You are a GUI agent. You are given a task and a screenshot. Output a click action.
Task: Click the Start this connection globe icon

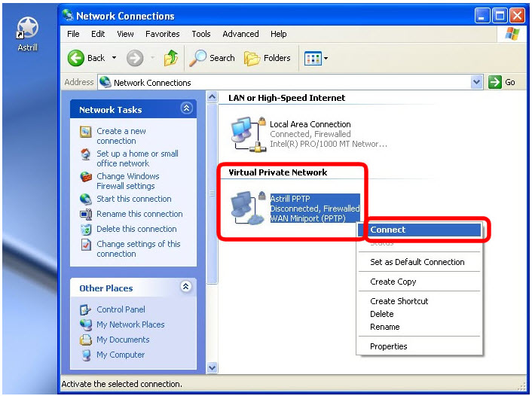pos(85,199)
